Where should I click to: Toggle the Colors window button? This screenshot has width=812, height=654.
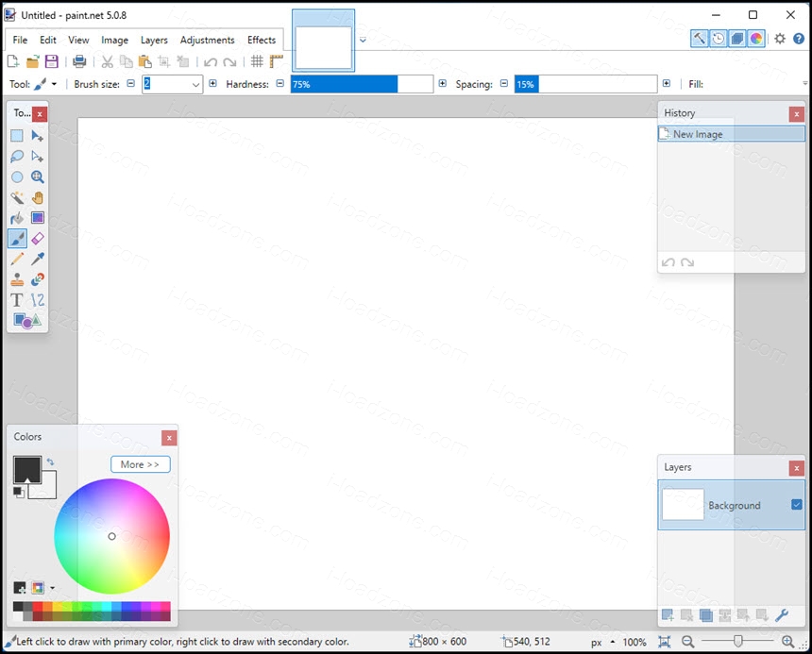coord(756,39)
